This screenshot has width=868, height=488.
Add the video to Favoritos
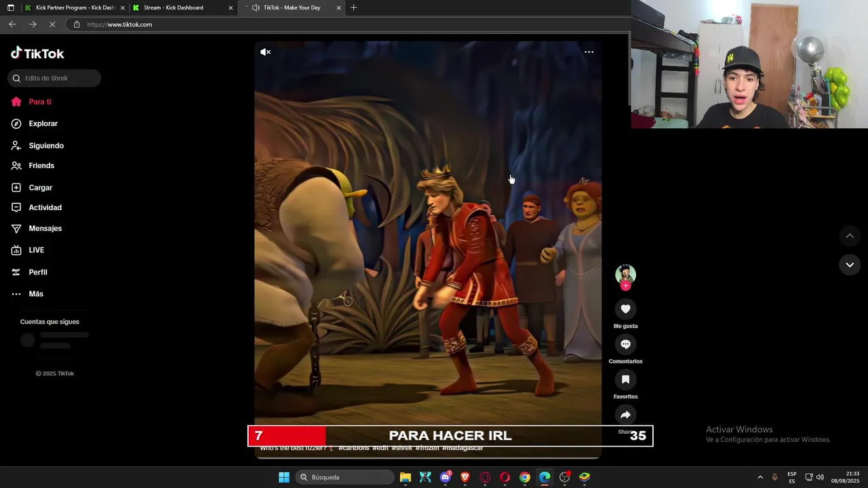pos(625,380)
